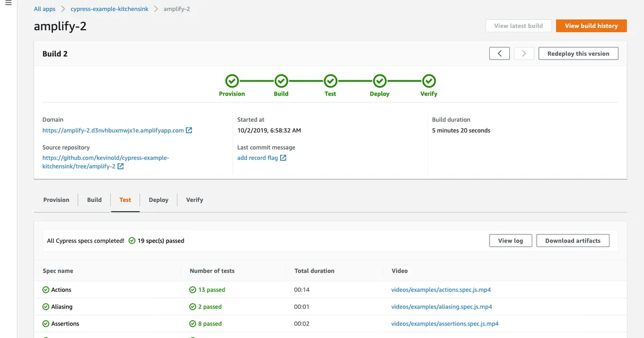644x338 pixels.
Task: Click external link icon next to commit message
Action: [x=283, y=158]
